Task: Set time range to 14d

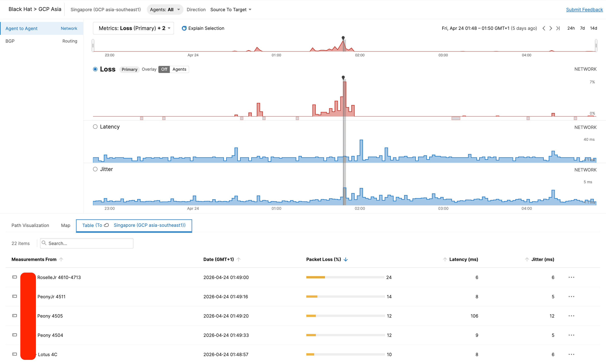Action: pyautogui.click(x=594, y=28)
